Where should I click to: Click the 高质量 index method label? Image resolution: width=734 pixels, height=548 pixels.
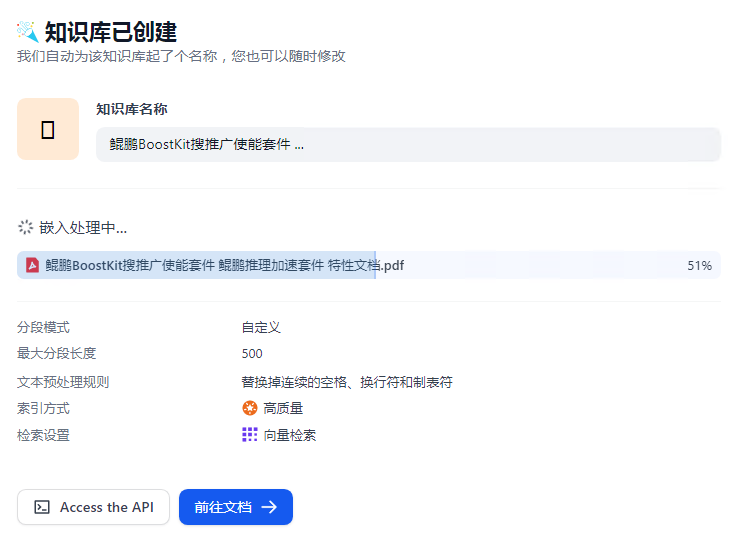283,408
